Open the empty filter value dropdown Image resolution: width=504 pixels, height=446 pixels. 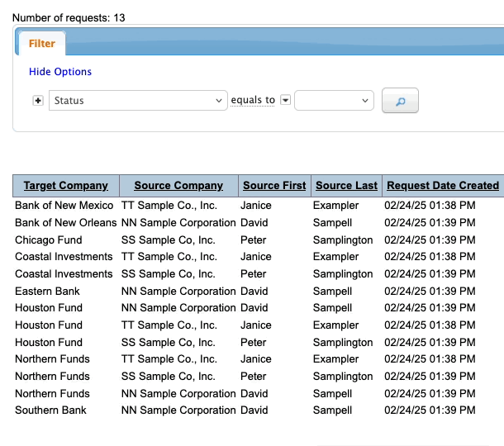coord(334,101)
